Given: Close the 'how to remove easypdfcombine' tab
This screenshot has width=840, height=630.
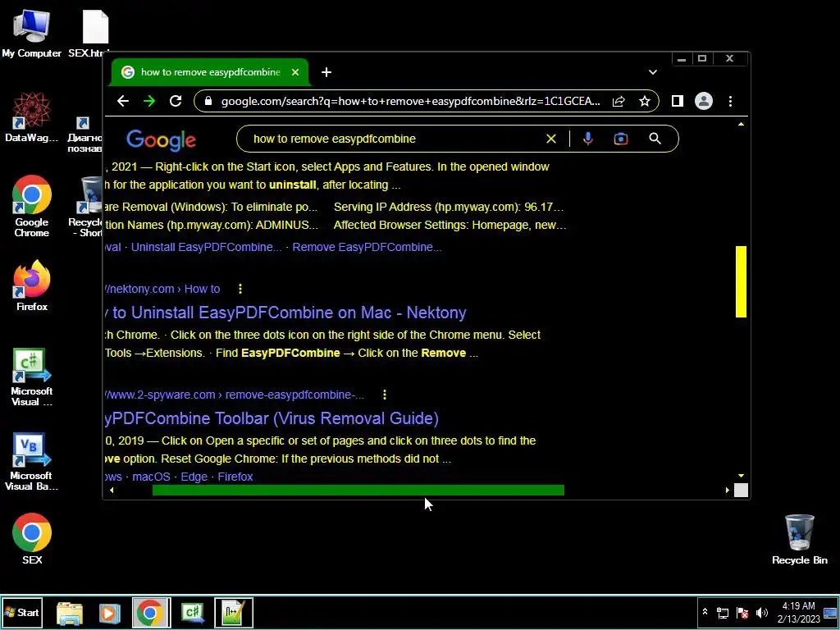Looking at the screenshot, I should coord(295,72).
